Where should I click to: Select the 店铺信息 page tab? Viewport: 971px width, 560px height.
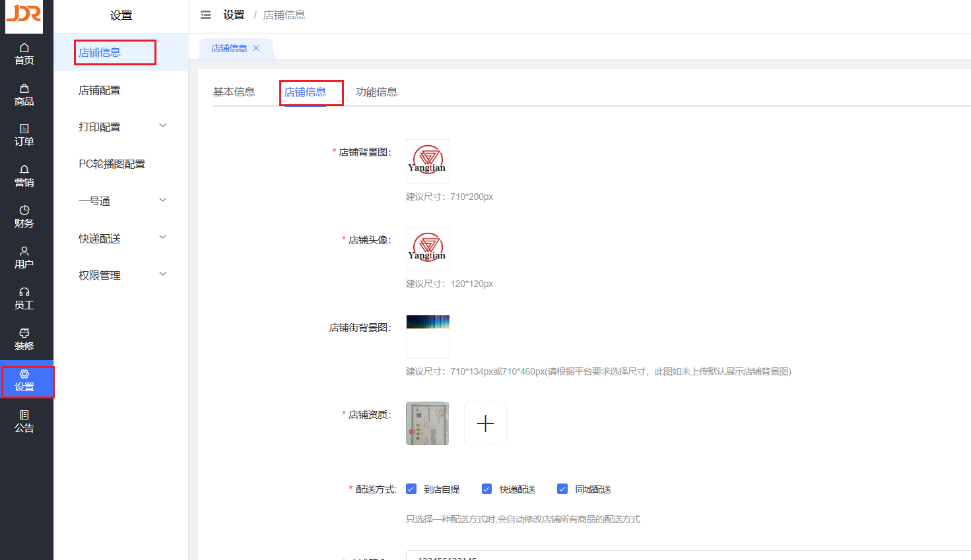(x=229, y=48)
